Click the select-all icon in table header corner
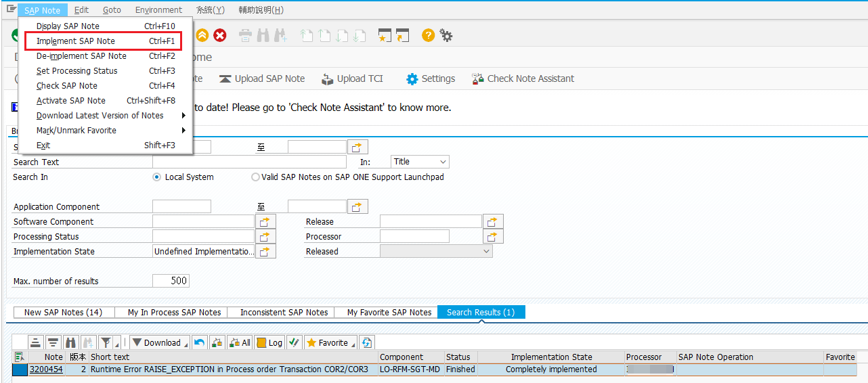 (x=19, y=357)
